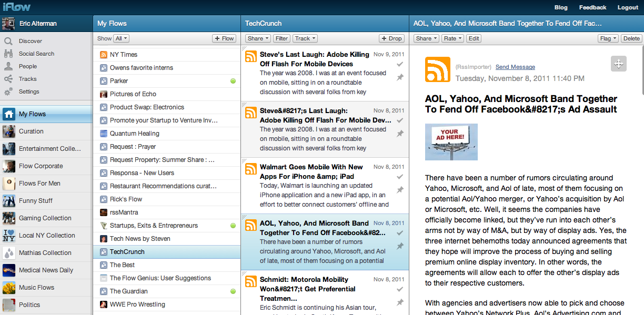Open the Restaurant Recommendations flow
Image resolution: width=644 pixels, height=315 pixels.
[167, 186]
